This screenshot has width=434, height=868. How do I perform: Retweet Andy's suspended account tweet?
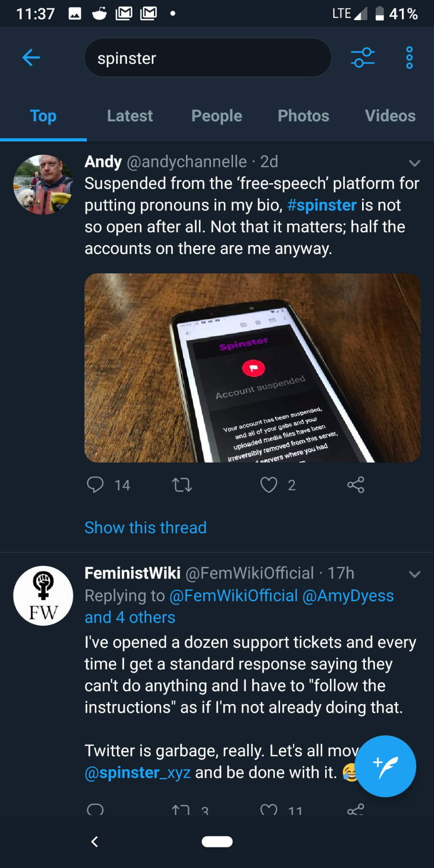pos(182,485)
